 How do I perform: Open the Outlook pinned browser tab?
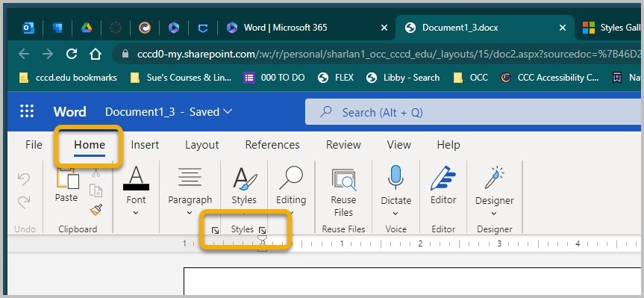28,28
